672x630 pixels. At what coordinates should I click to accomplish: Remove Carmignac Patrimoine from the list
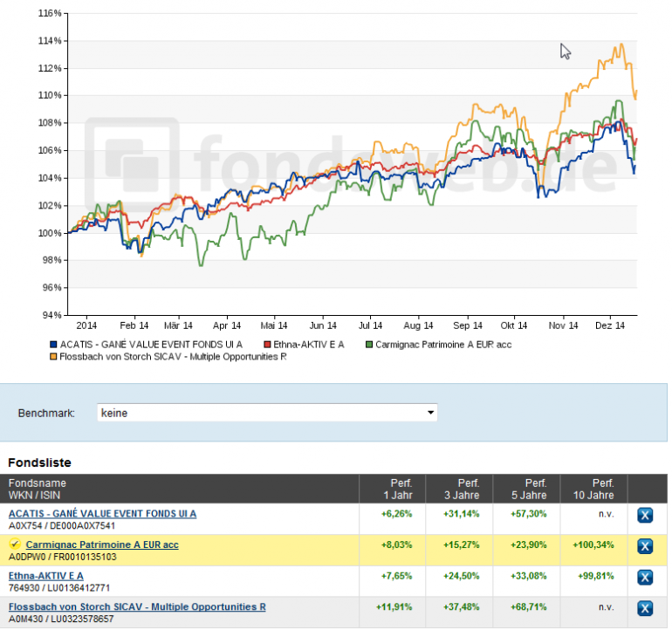(645, 547)
